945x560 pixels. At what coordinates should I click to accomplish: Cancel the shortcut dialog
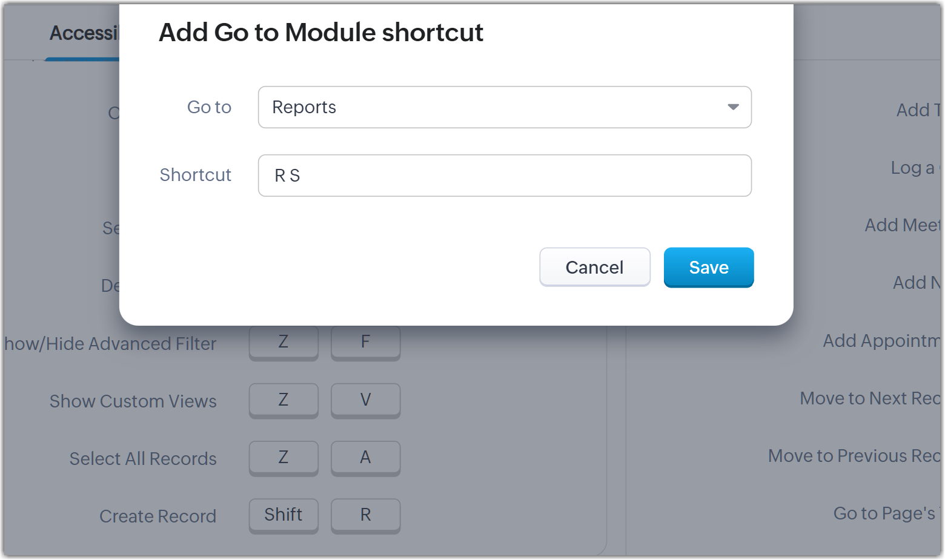pos(595,267)
